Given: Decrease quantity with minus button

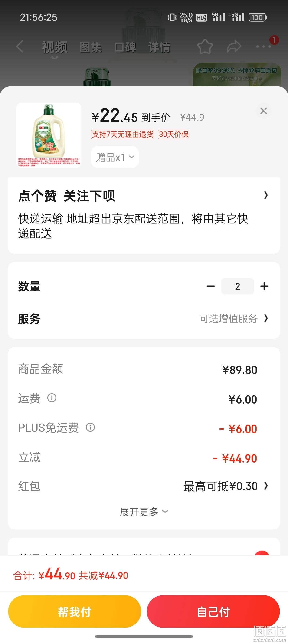Looking at the screenshot, I should (x=211, y=286).
